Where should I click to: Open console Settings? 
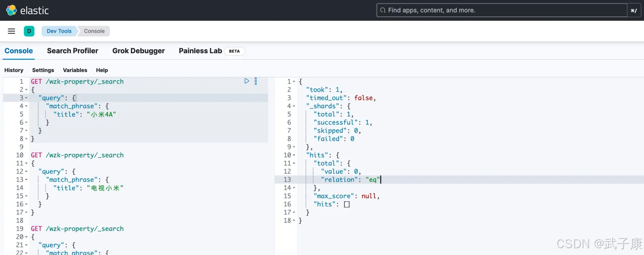43,70
